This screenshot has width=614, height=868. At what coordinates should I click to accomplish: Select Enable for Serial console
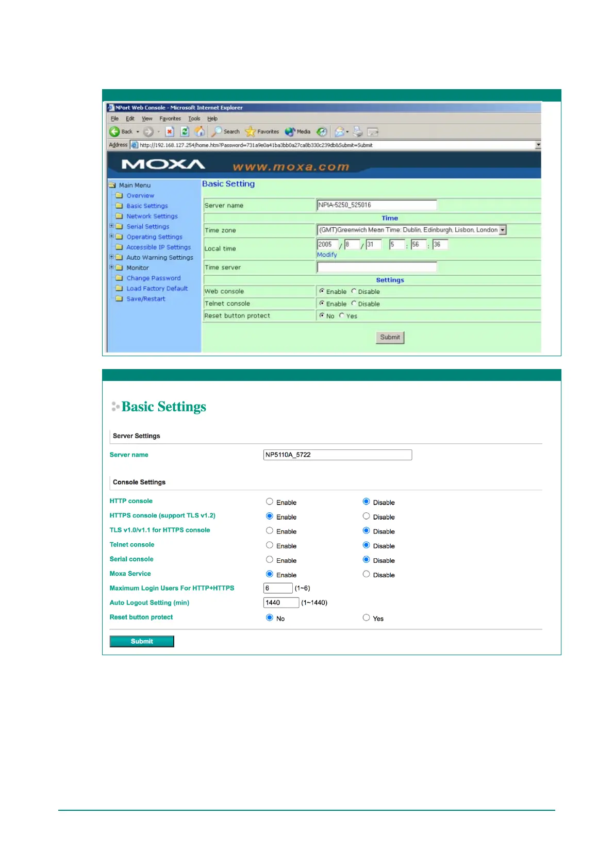[270, 559]
